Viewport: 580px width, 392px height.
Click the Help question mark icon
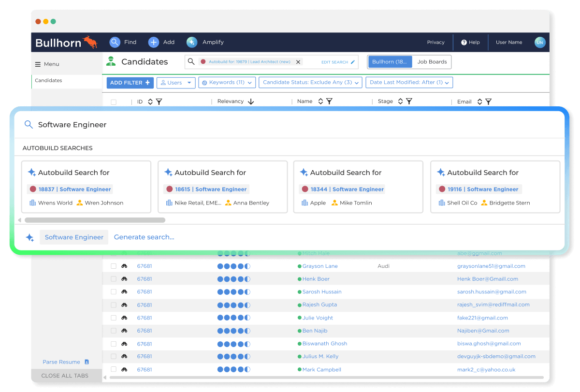point(464,43)
